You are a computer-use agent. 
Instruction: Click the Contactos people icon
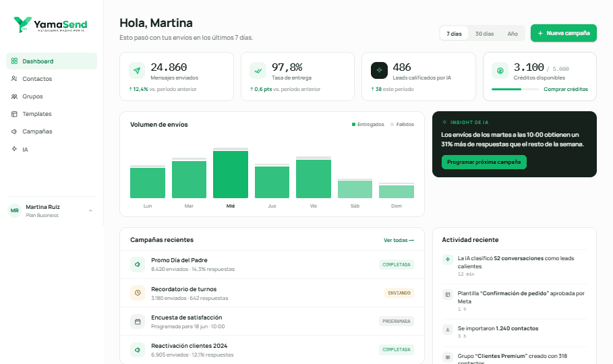click(14, 79)
